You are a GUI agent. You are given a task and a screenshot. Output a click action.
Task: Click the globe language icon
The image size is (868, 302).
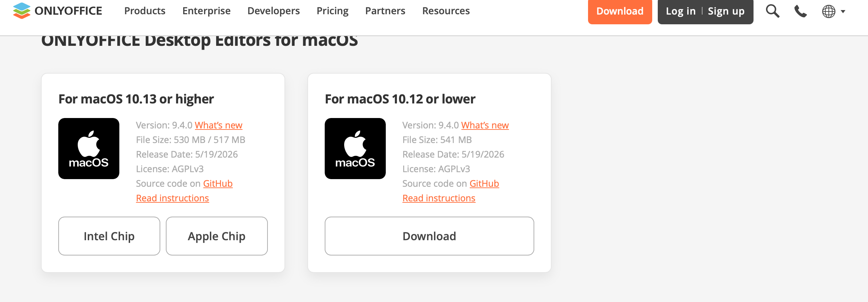click(x=828, y=11)
